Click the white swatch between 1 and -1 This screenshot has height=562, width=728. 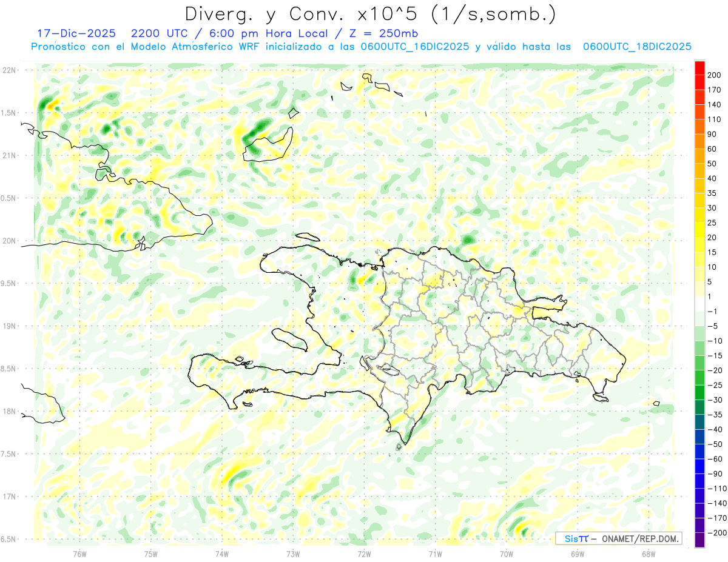(699, 304)
